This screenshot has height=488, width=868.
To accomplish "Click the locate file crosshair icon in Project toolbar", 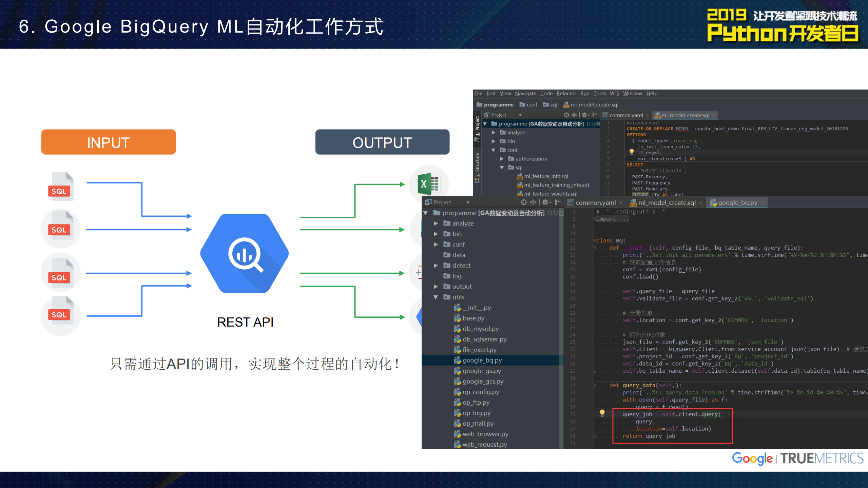I will pos(523,202).
